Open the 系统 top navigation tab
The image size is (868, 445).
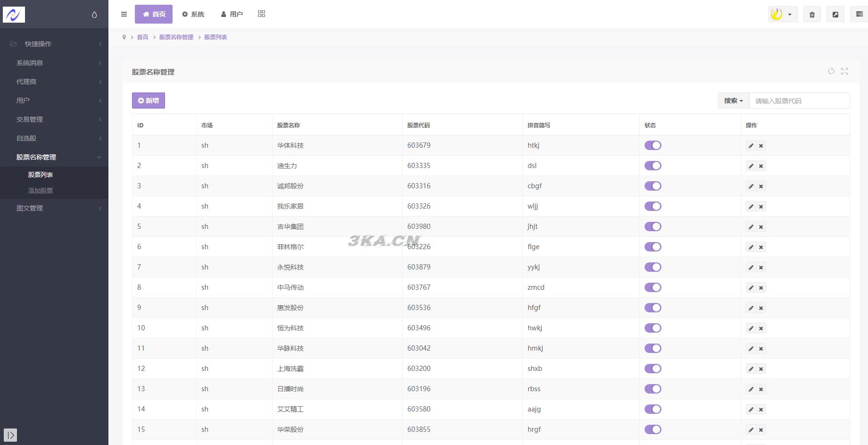[193, 14]
